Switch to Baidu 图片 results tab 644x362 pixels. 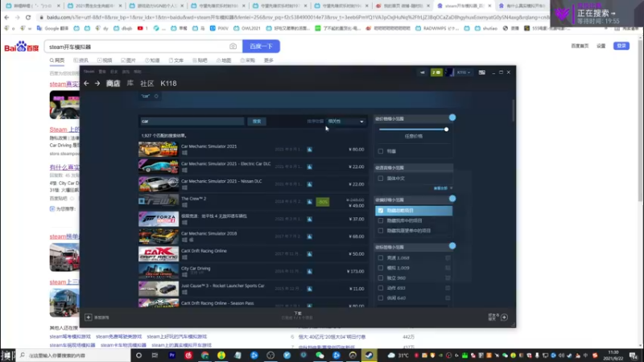(x=129, y=60)
